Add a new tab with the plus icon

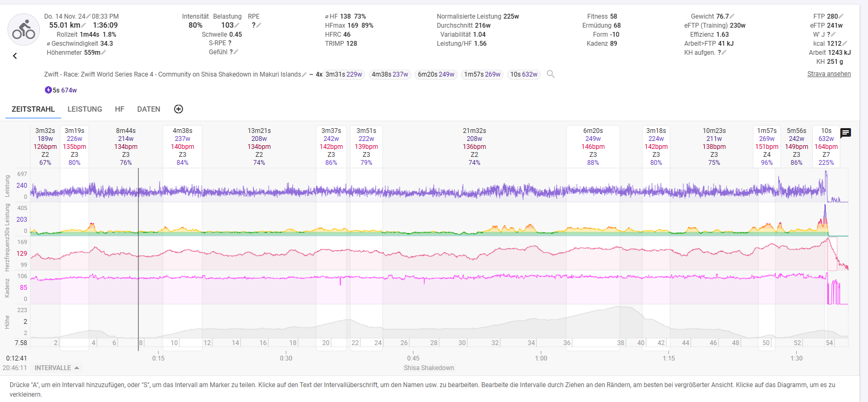pos(179,109)
